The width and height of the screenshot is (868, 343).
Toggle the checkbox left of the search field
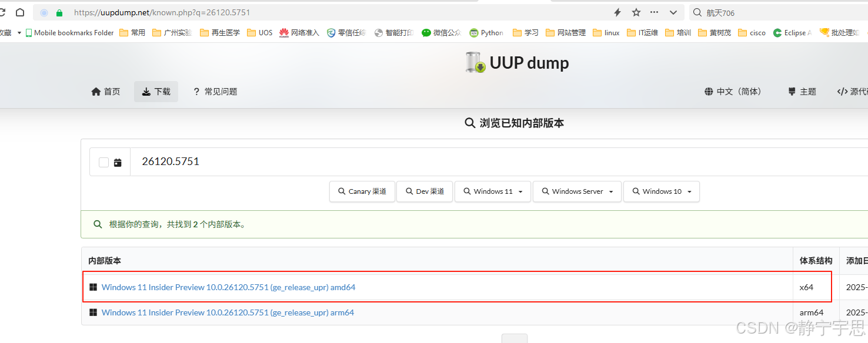click(104, 163)
